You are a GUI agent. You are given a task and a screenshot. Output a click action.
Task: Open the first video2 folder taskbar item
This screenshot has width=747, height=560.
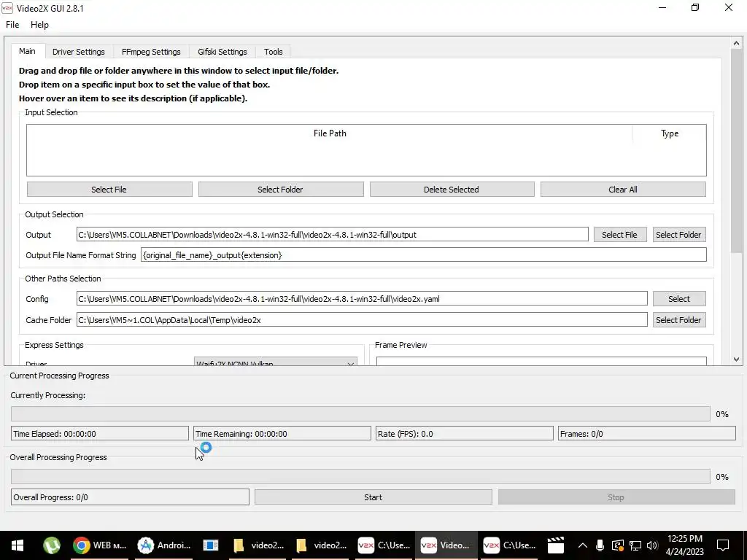tap(258, 545)
